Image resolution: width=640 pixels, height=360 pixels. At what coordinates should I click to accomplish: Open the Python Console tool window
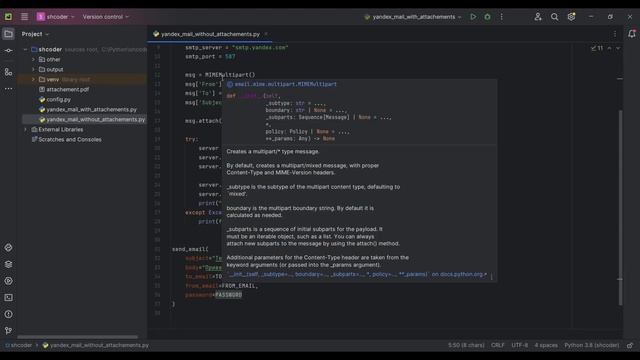[8, 247]
